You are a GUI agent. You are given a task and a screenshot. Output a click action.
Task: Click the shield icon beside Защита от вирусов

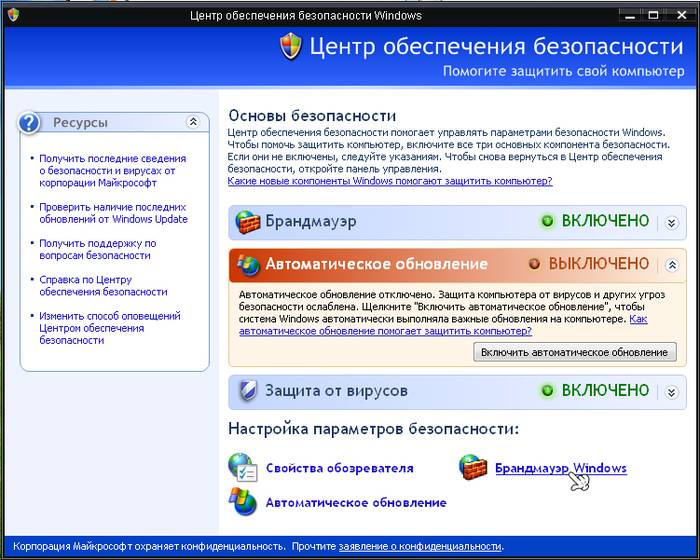click(x=248, y=391)
